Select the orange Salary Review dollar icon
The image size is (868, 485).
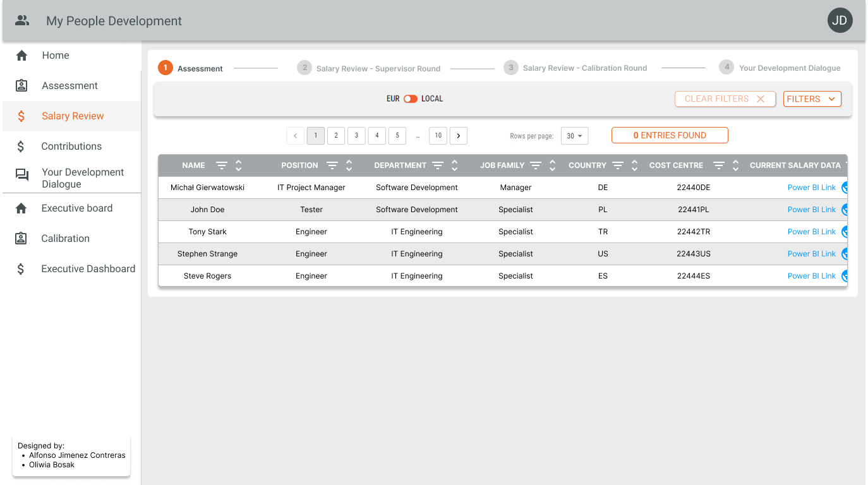[x=21, y=116]
